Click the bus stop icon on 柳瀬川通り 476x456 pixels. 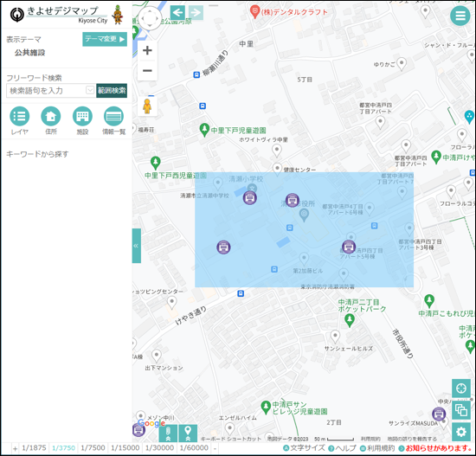tap(196, 74)
